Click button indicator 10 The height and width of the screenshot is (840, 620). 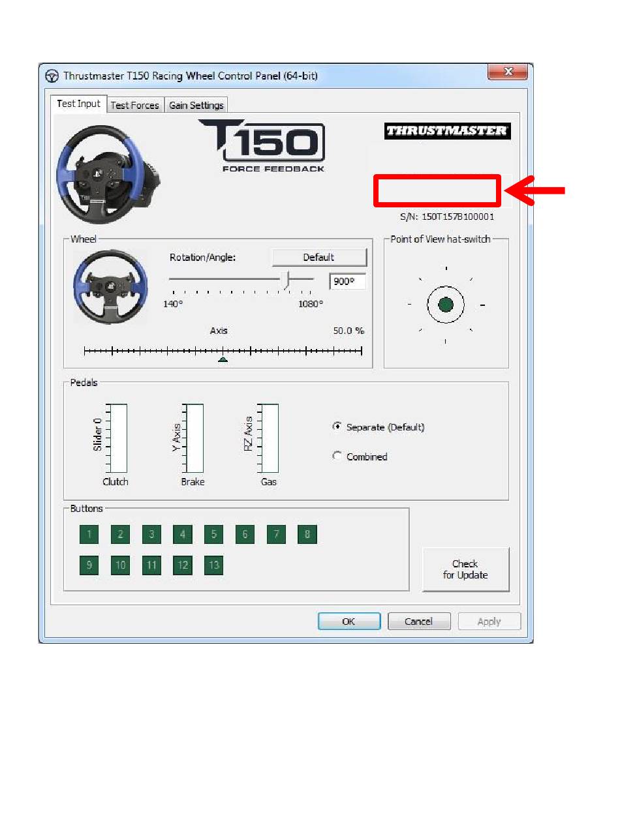click(120, 565)
